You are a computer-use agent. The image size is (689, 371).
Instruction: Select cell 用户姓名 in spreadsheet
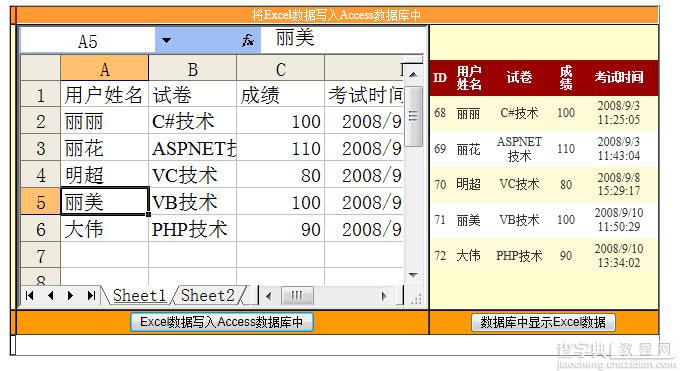(x=105, y=95)
